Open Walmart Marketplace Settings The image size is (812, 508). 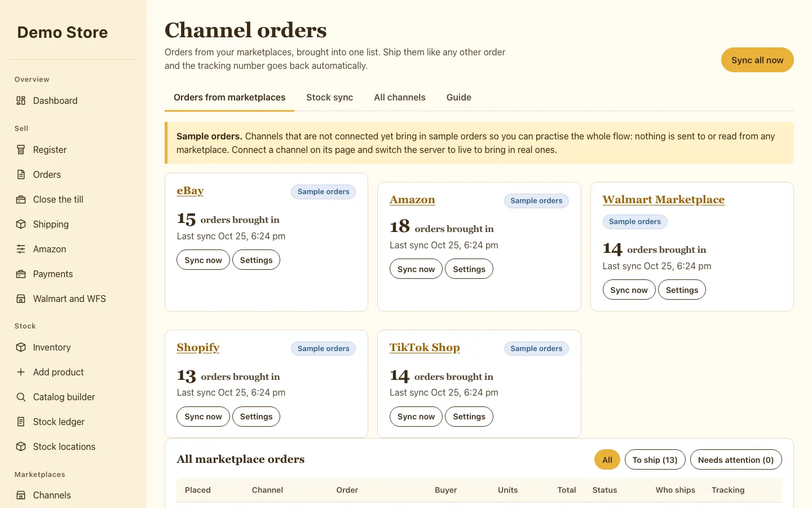[682, 290]
